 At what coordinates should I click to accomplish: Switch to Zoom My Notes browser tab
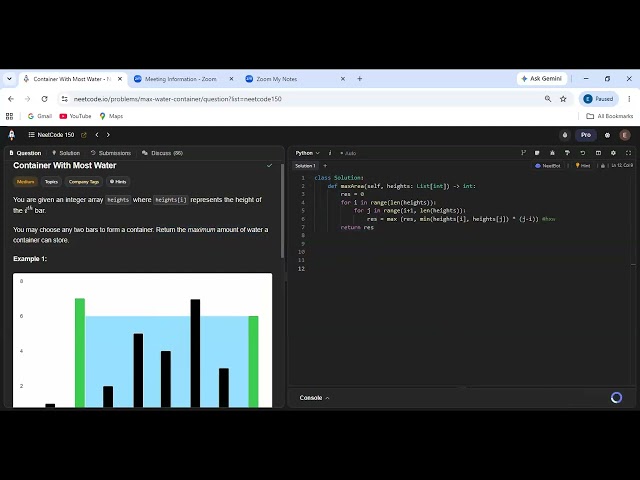coord(295,79)
